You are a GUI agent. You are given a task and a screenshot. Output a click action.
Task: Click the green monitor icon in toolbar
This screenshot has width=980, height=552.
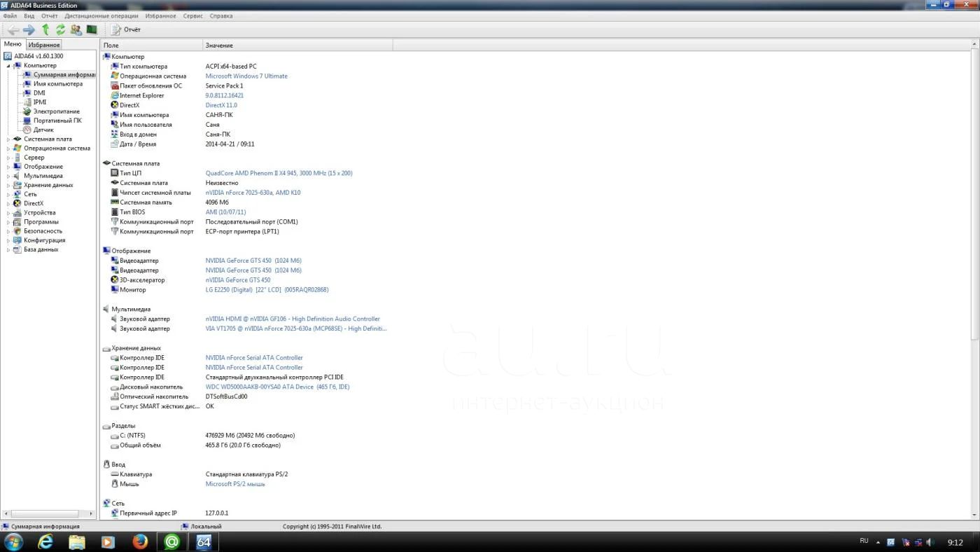pyautogui.click(x=92, y=29)
